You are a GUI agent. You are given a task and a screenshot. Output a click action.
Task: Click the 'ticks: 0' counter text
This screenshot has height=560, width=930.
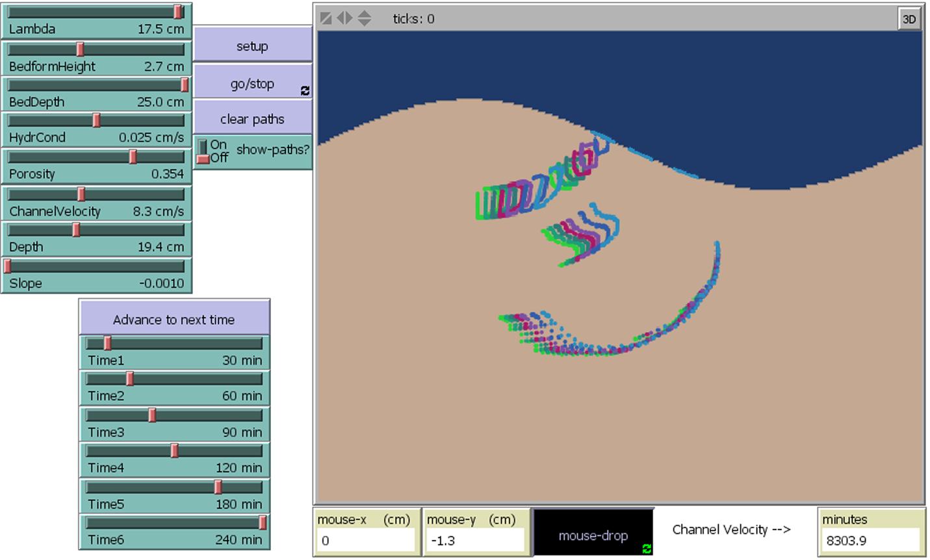413,19
